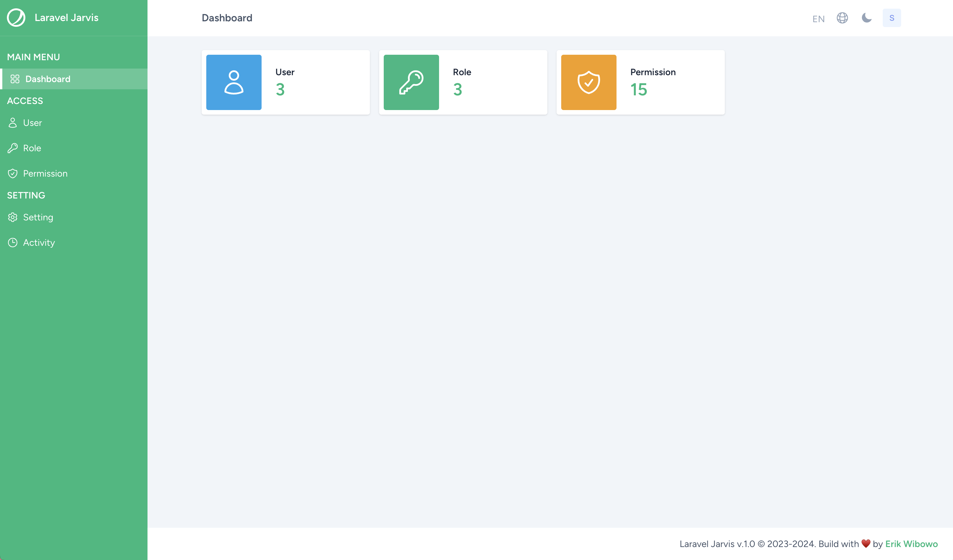Open the User menu item in sidebar
The width and height of the screenshot is (953, 560).
coord(32,122)
